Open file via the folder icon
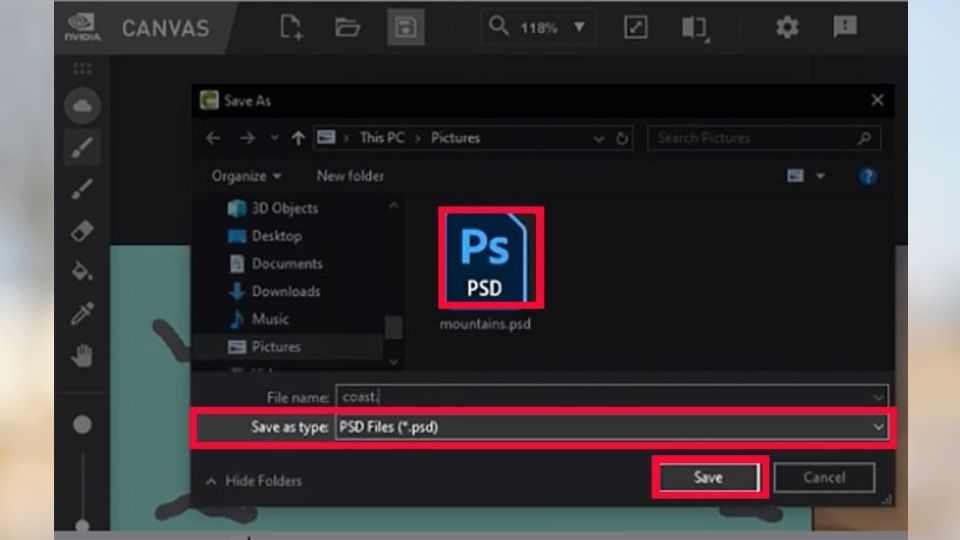960x540 pixels. click(347, 28)
